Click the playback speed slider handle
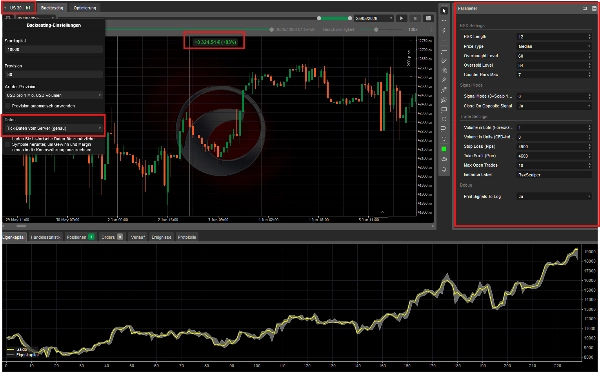 (x=376, y=29)
